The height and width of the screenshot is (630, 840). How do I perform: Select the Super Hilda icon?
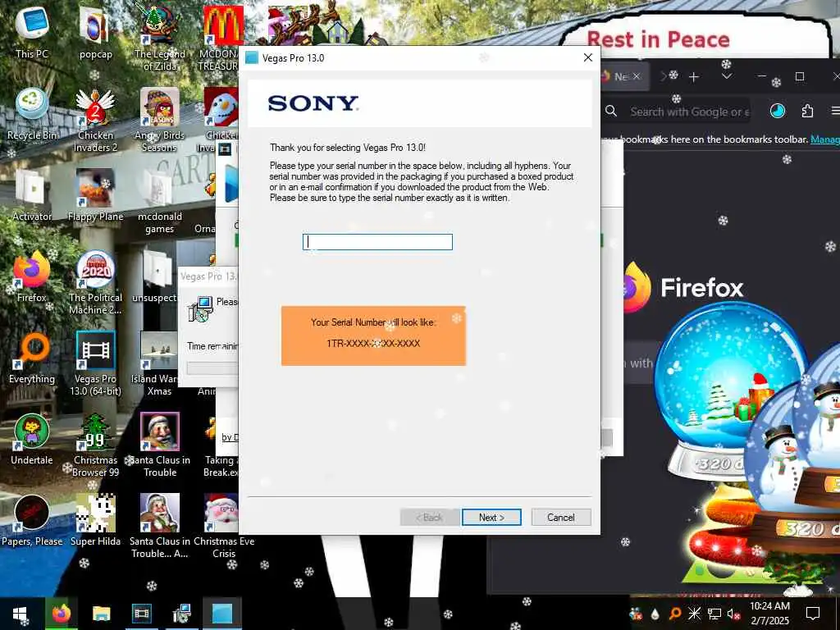[x=95, y=521]
